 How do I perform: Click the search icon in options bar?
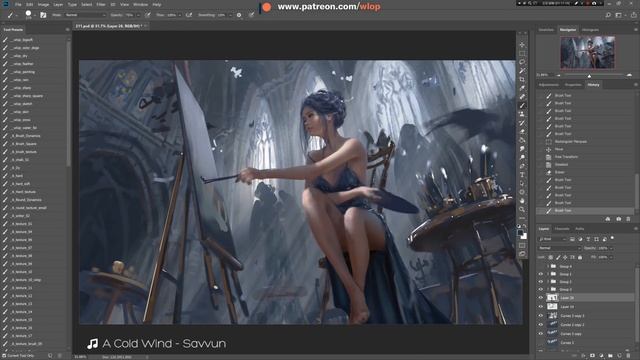tap(608, 15)
